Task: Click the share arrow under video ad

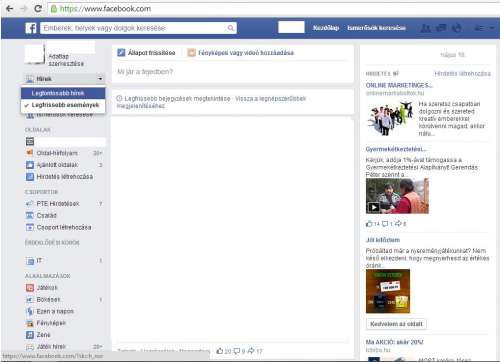Action: click(398, 224)
